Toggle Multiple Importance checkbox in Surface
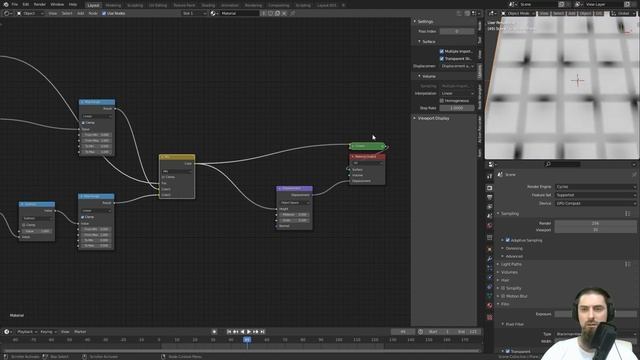Viewport: 640px width, 360px height. [442, 51]
